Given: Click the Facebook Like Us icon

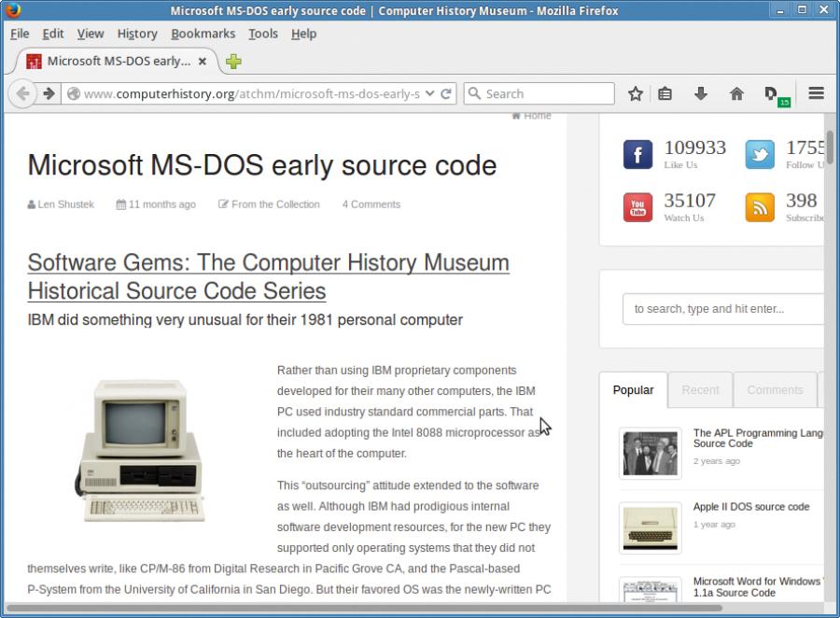Looking at the screenshot, I should tap(637, 154).
